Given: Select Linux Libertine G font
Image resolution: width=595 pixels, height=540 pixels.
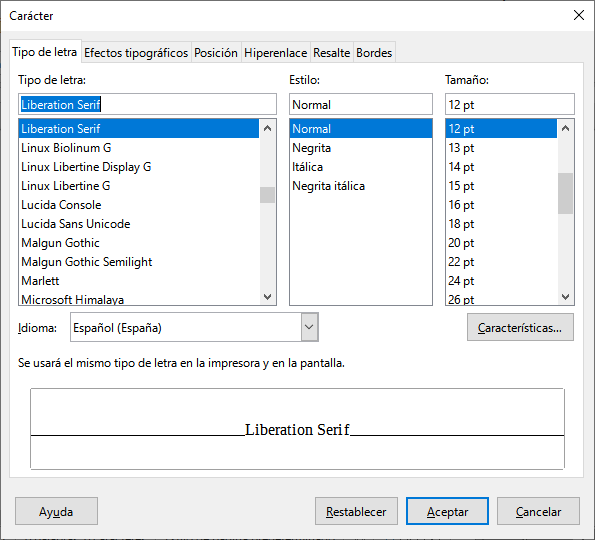Looking at the screenshot, I should click(139, 186).
